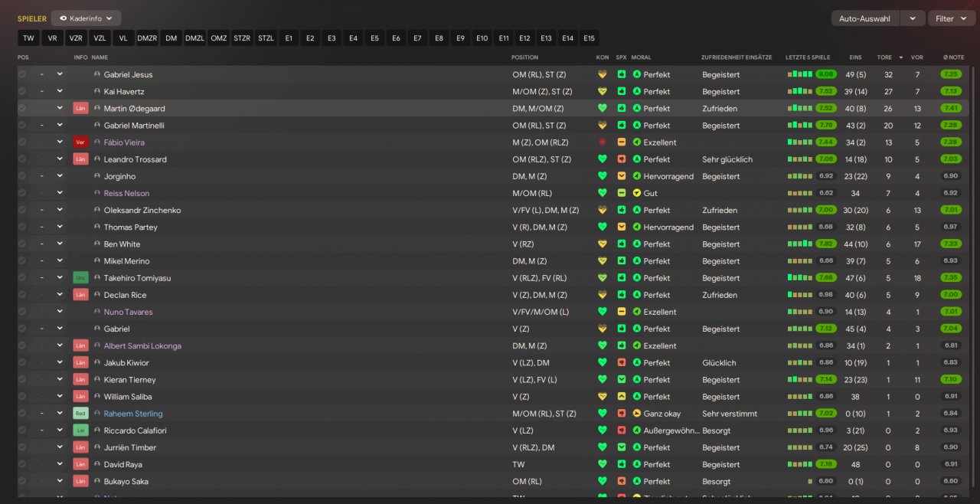
Task: Click the green 'Urz' badge for Takehiro Tomiyasu
Action: tap(80, 278)
